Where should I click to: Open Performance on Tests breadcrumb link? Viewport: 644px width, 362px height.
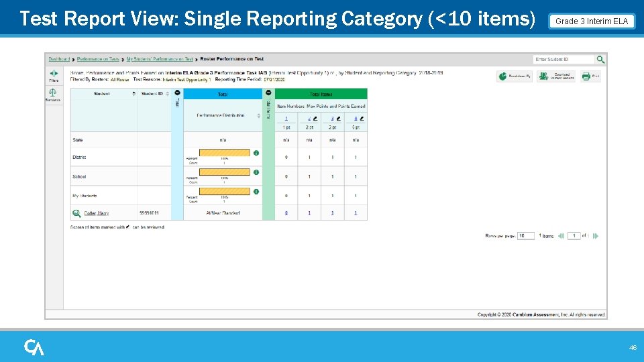click(98, 59)
